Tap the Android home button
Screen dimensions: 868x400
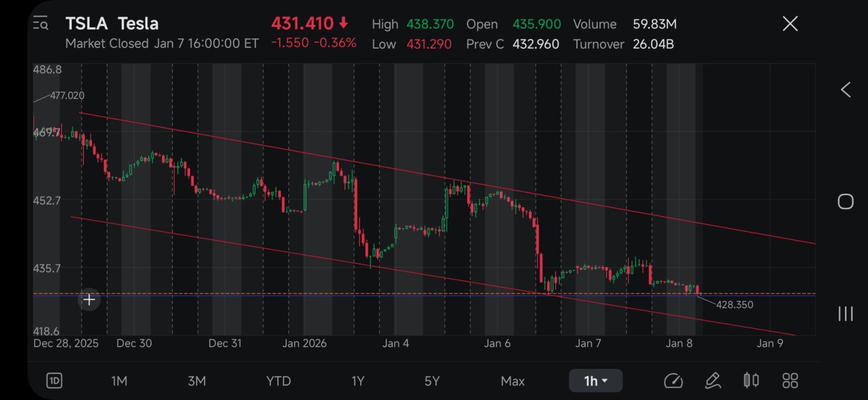(845, 202)
